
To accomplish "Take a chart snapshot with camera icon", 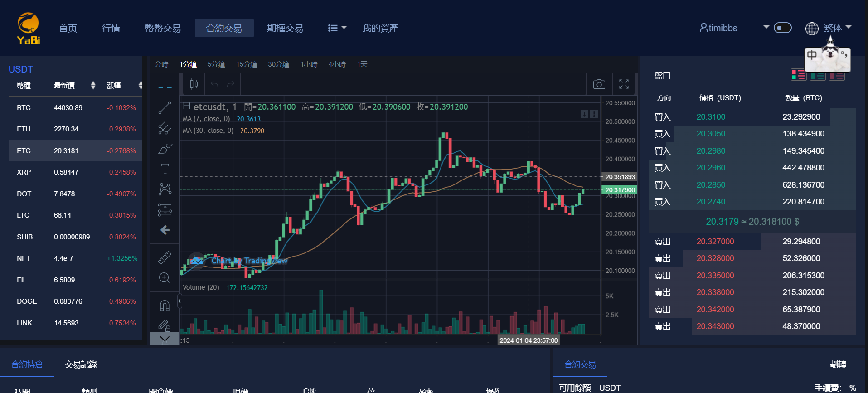I will coord(599,84).
